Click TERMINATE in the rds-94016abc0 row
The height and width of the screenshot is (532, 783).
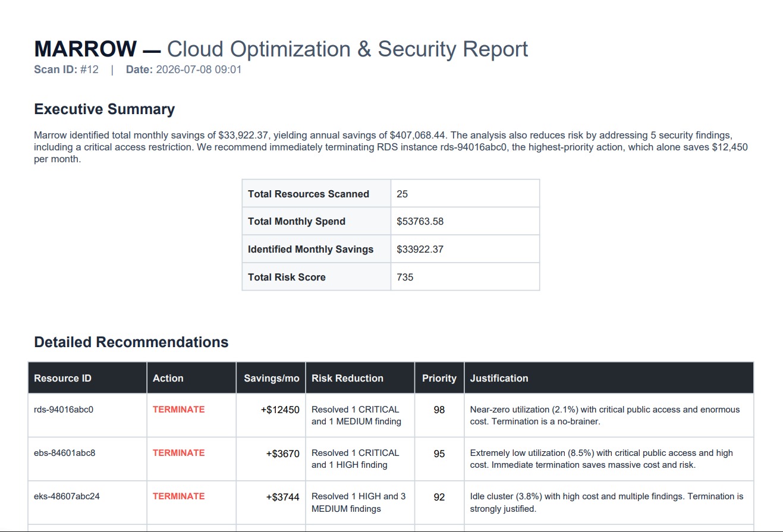[179, 410]
